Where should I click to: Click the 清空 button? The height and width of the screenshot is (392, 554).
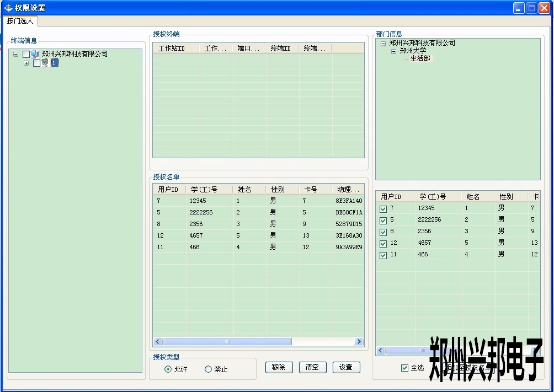coord(312,367)
